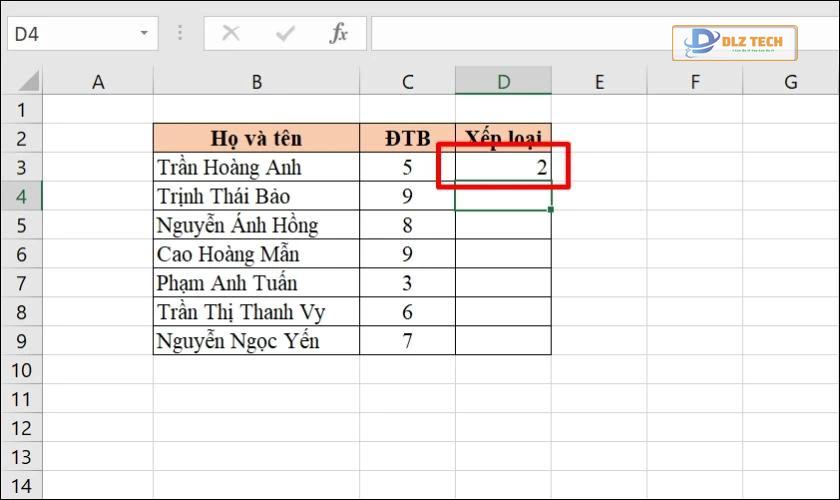Image resolution: width=840 pixels, height=500 pixels.
Task: Click cell 'Nguyễn Ánh Hồng'
Action: (257, 225)
